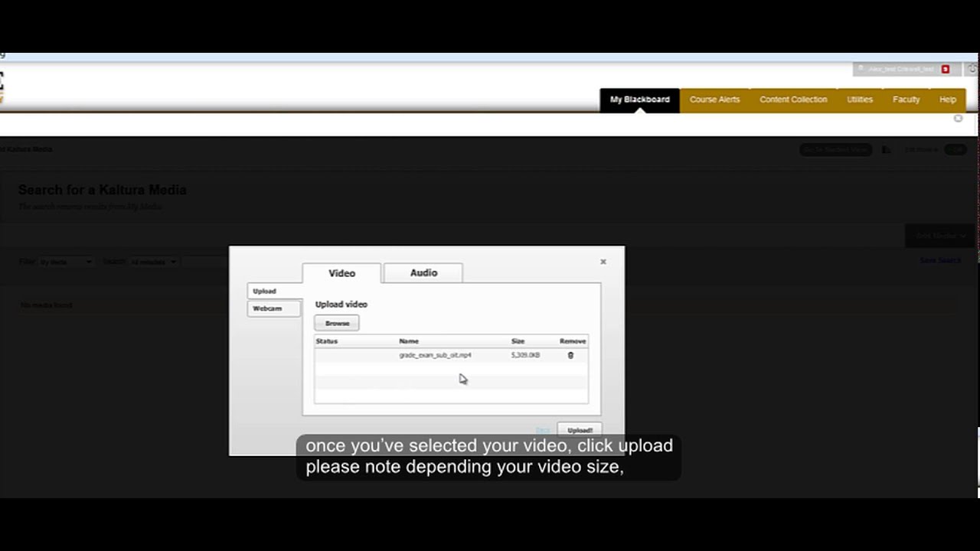This screenshot has height=551, width=980.
Task: Toggle the Edit Mode switch
Action: tap(955, 150)
